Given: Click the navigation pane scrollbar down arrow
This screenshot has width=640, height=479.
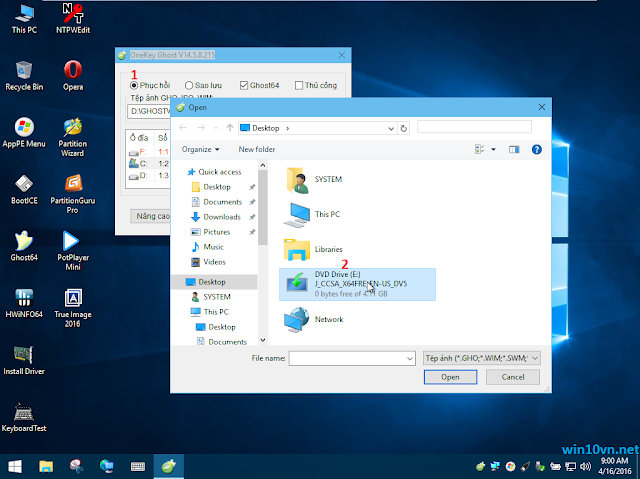Looking at the screenshot, I should coord(263,340).
